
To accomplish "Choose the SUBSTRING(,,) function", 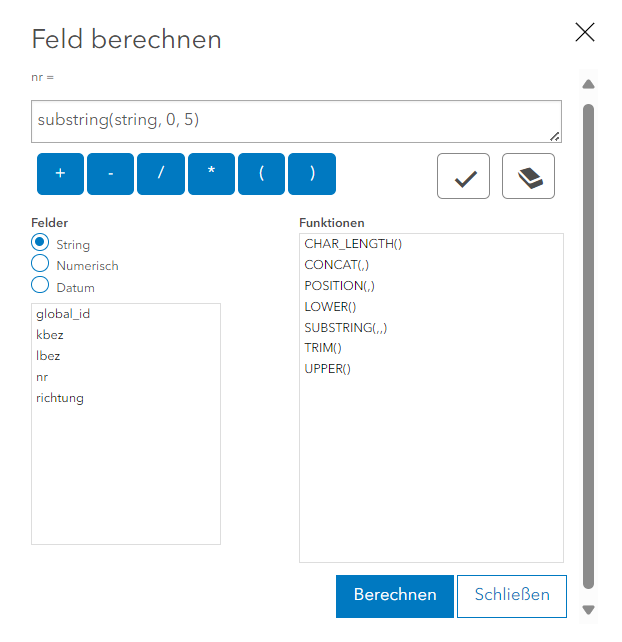I will (431, 328).
